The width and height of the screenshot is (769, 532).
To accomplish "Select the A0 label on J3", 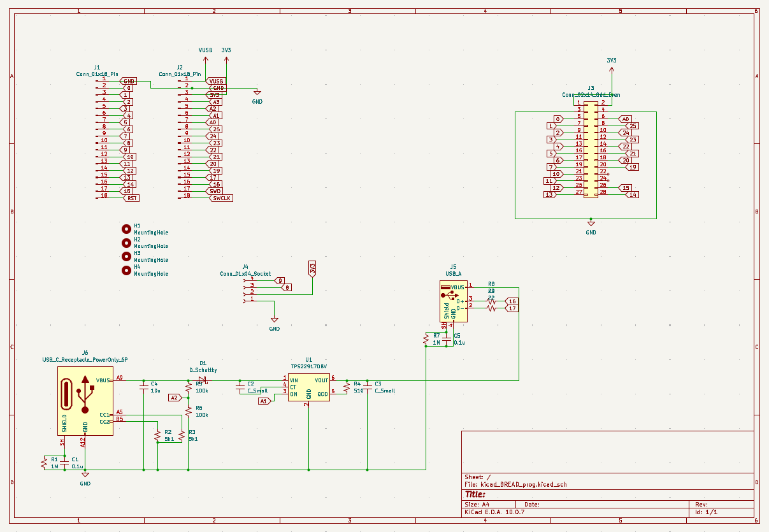I will point(625,119).
